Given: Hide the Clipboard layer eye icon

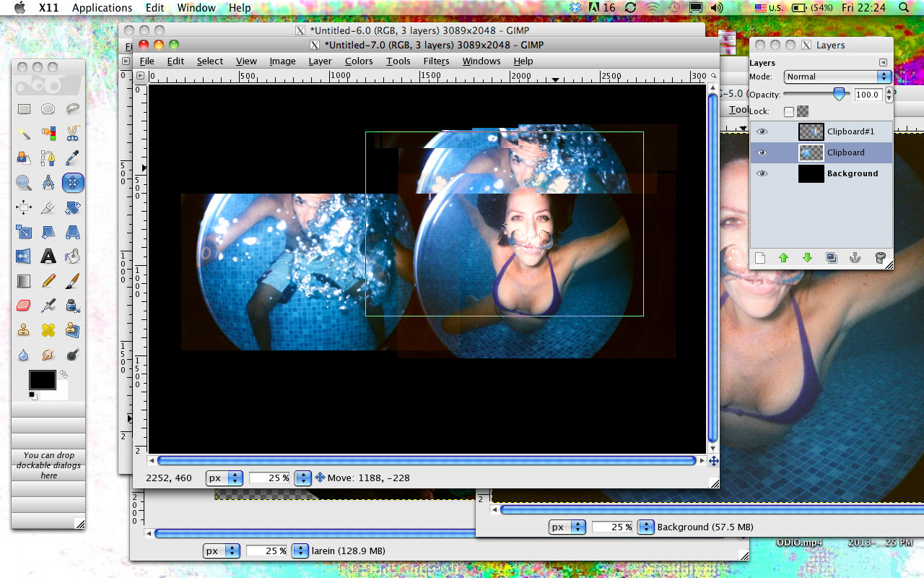Looking at the screenshot, I should click(762, 152).
